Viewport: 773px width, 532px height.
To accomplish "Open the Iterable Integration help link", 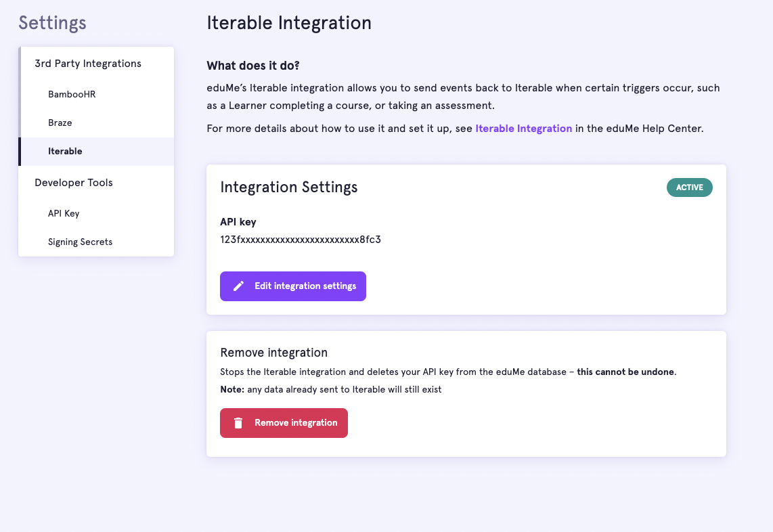I will (523, 128).
